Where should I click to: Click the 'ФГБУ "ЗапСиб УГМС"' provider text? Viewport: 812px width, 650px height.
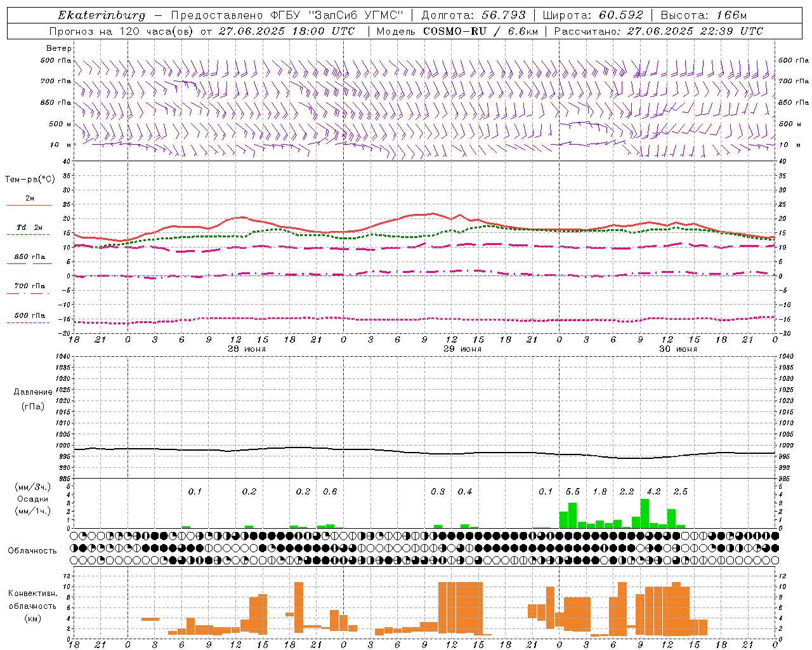[x=337, y=15]
